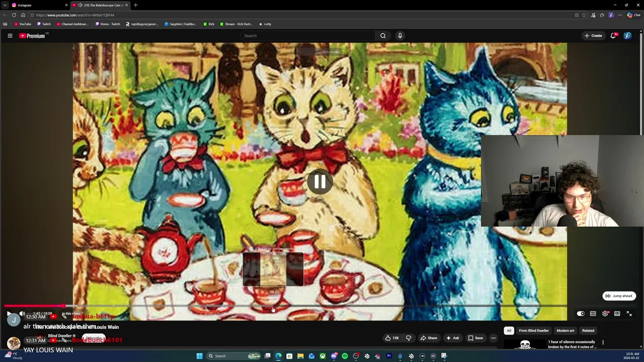Open the nutty bookmark

(265, 24)
